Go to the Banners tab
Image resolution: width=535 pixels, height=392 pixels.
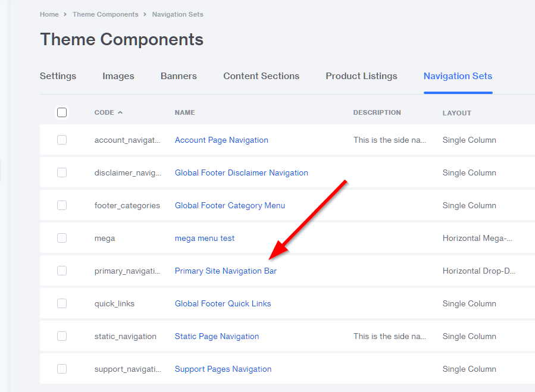point(179,76)
